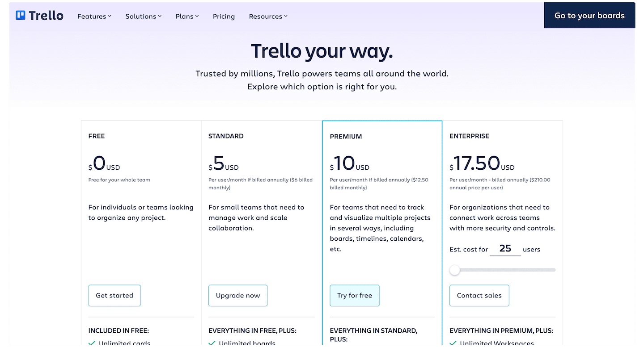Click 'EVERYTHING IN PREMIUM, PLUS:' label

pos(501,331)
